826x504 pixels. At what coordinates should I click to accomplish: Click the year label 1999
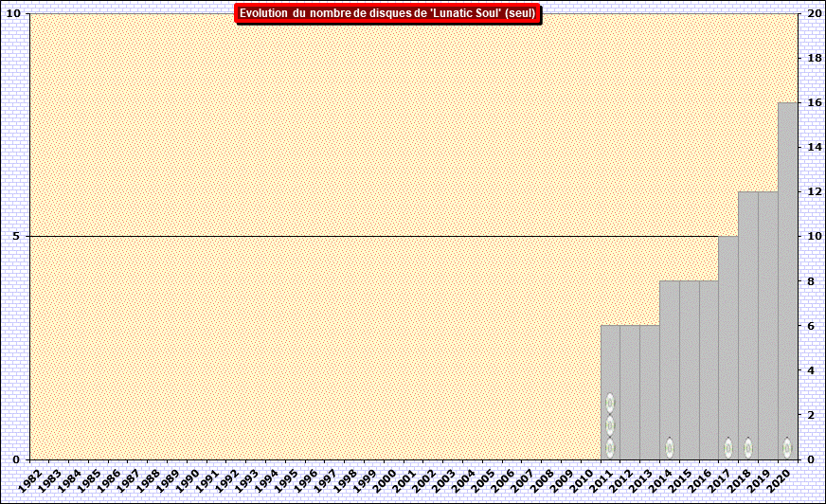coord(364,480)
